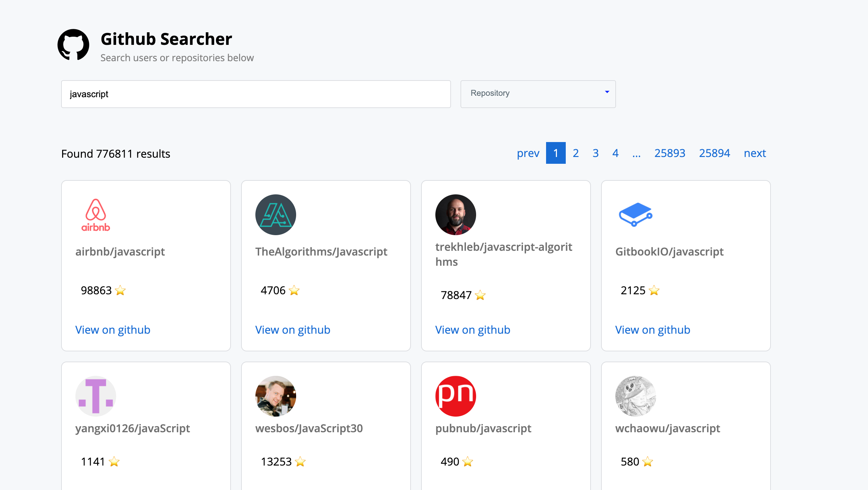Click wesbos's profile photo
Screen dimensions: 868x490
pos(276,396)
